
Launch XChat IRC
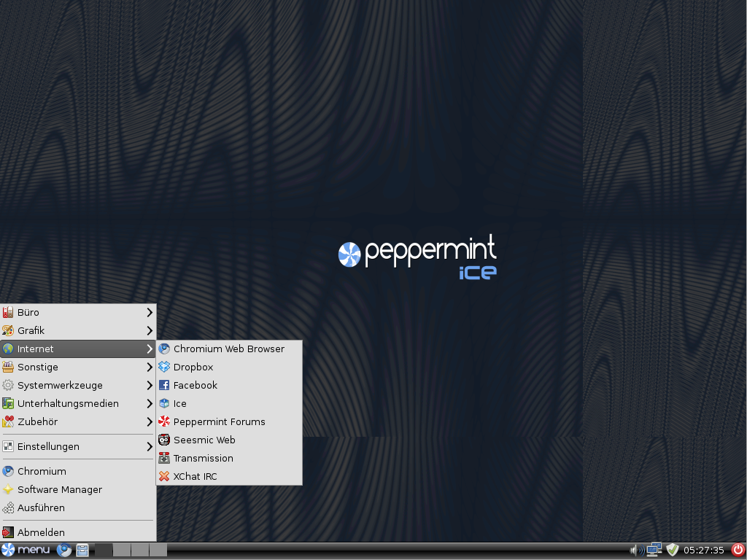tap(195, 476)
